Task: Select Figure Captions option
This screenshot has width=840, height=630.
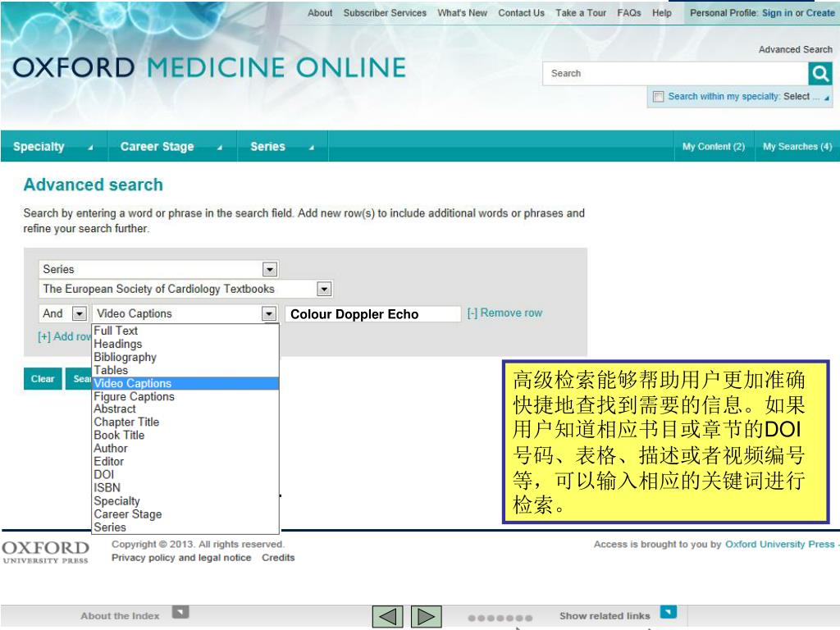Action: click(x=185, y=396)
